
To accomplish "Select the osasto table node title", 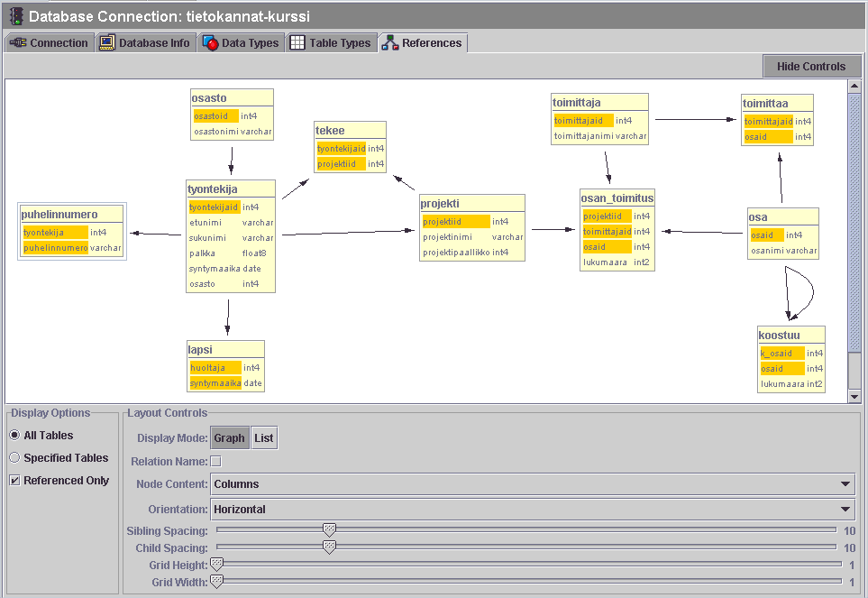I will tap(209, 98).
